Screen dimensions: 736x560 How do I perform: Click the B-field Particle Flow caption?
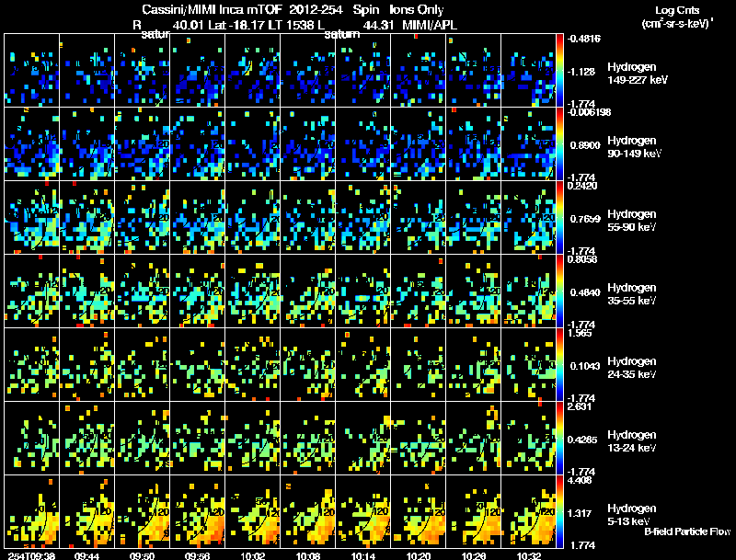(x=687, y=531)
